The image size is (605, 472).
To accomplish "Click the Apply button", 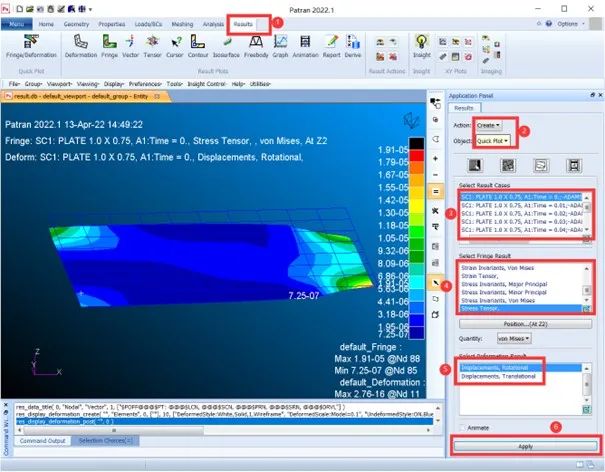I will (526, 446).
